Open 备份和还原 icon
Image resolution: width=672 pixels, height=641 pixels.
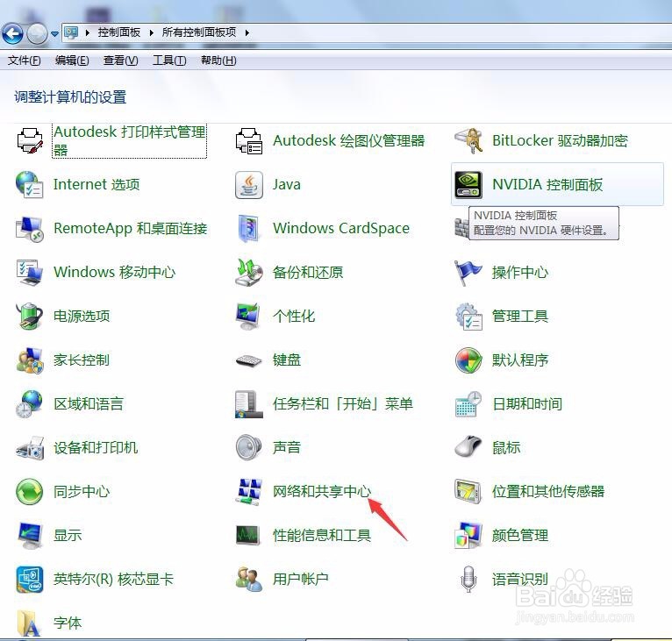[x=249, y=272]
